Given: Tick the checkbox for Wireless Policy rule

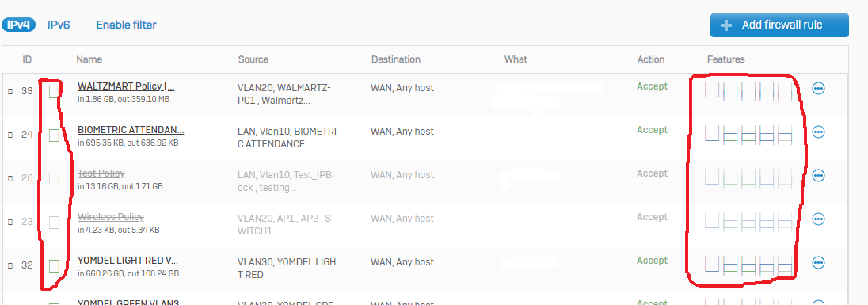Looking at the screenshot, I should [54, 223].
